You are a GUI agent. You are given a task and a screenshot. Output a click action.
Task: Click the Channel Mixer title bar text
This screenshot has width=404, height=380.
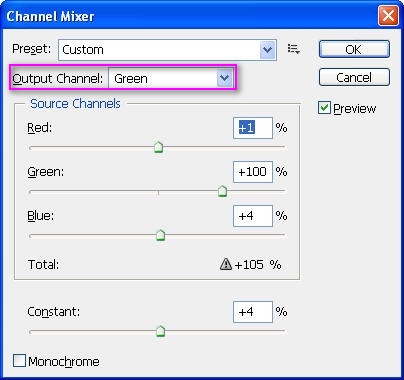(50, 16)
